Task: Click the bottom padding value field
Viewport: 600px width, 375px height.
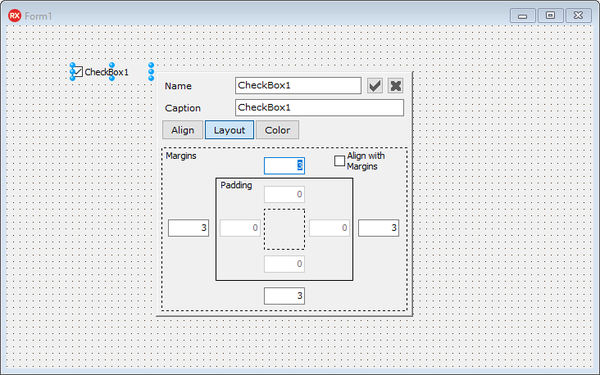Action: point(284,264)
